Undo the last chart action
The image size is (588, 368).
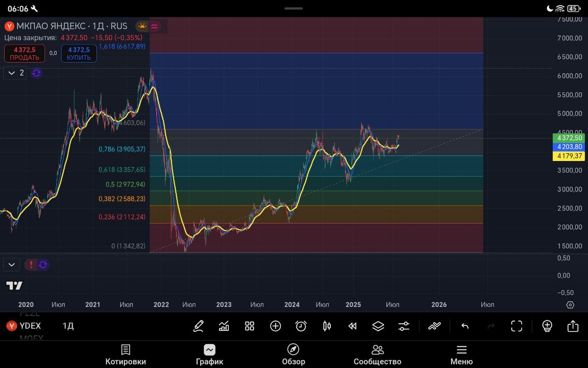tap(465, 326)
